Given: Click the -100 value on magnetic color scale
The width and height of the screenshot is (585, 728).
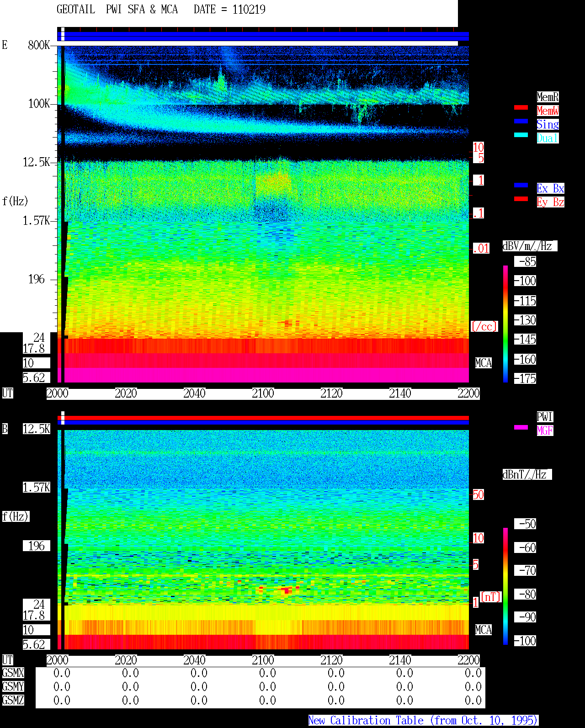Looking at the screenshot, I should (525, 641).
